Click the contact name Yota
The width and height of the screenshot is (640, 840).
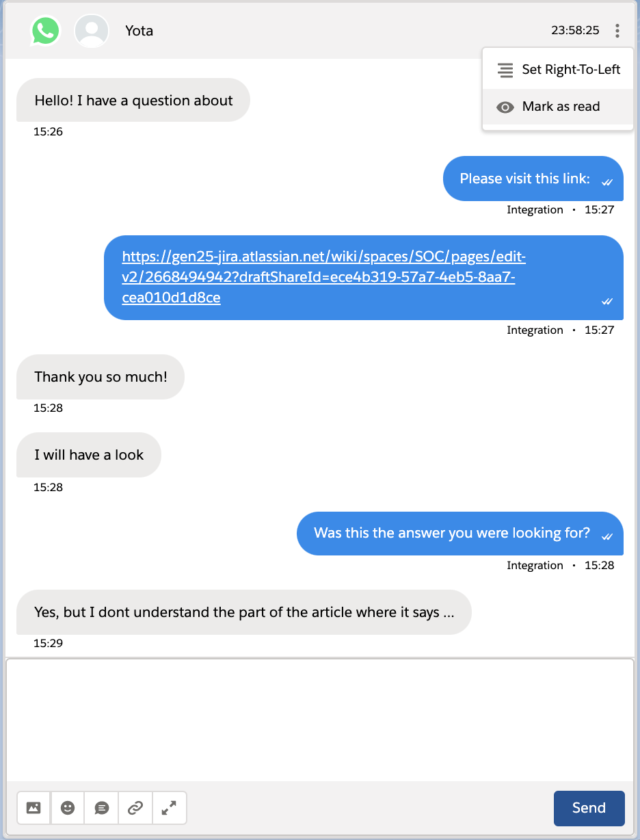click(x=139, y=31)
